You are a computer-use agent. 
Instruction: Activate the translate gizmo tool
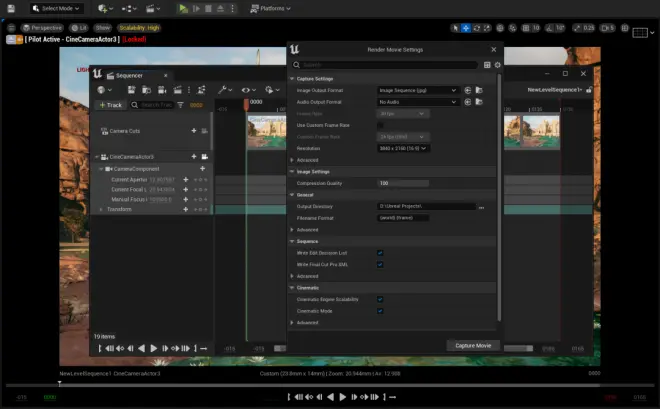[x=466, y=28]
